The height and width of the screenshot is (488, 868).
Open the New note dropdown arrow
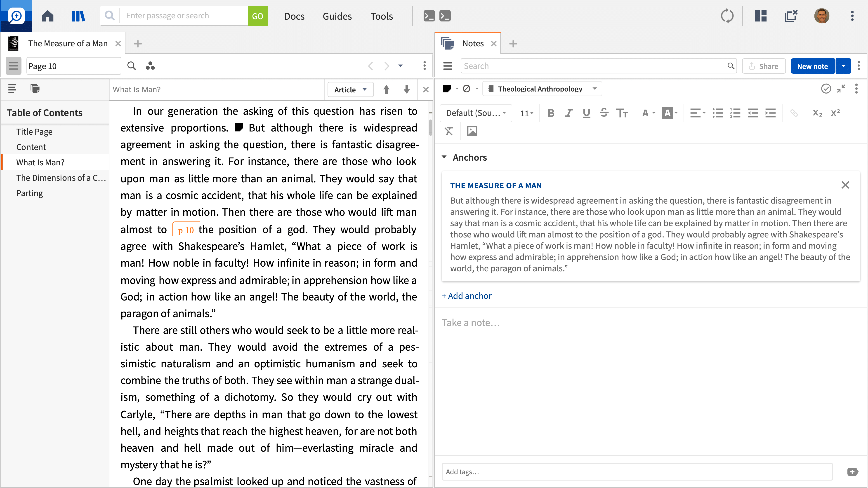843,66
